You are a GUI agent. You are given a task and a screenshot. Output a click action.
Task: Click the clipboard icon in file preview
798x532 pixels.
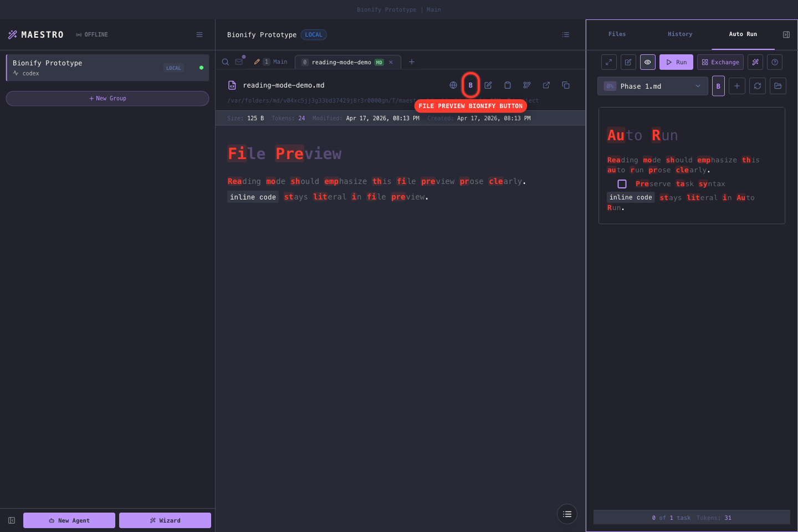point(508,85)
